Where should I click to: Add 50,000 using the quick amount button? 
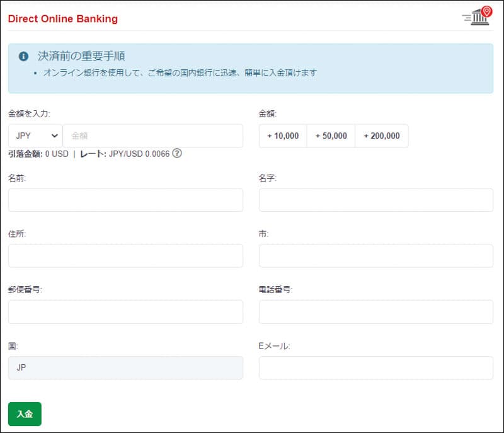[x=331, y=136]
